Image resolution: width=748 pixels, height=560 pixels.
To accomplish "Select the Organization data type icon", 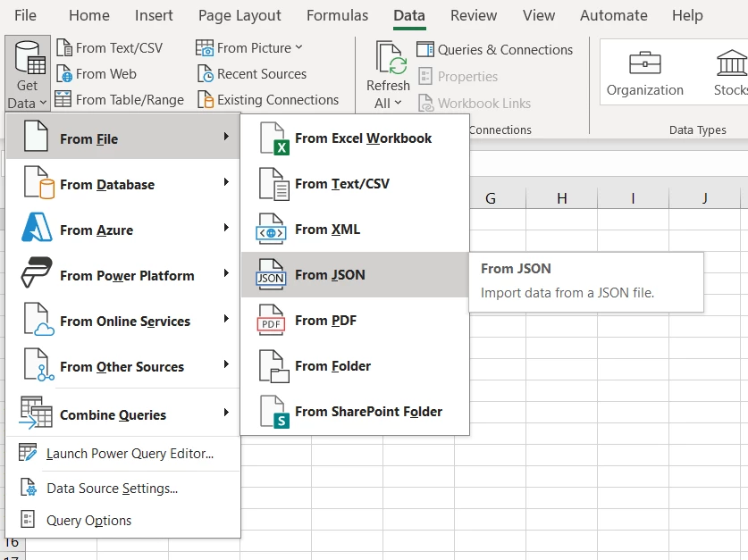I will 645,63.
